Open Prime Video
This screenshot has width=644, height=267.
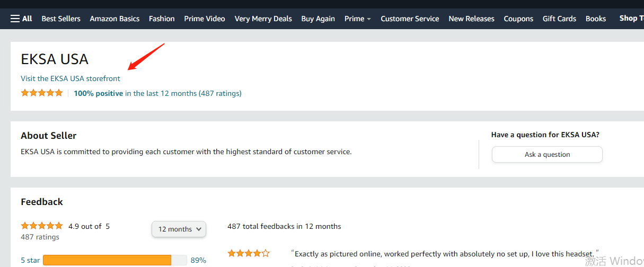[205, 19]
